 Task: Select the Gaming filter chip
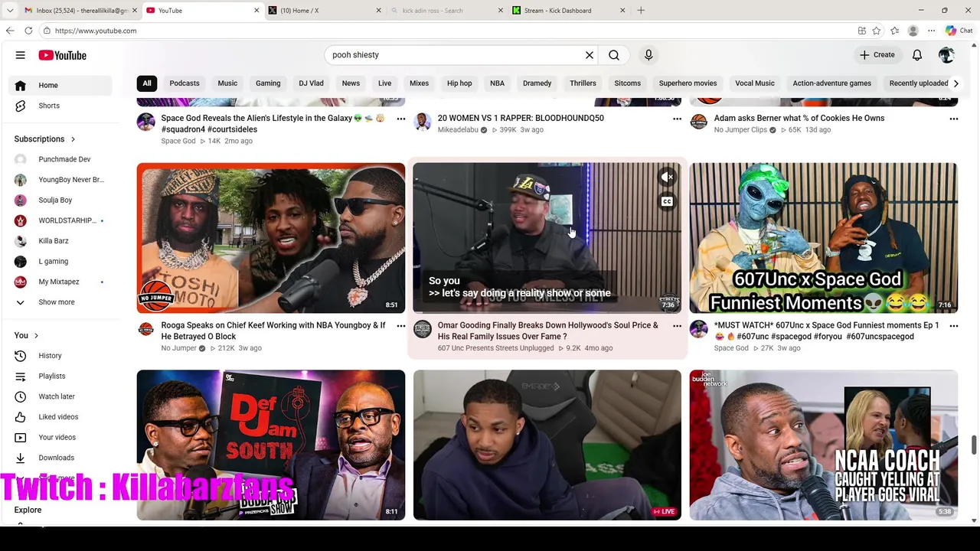(268, 83)
